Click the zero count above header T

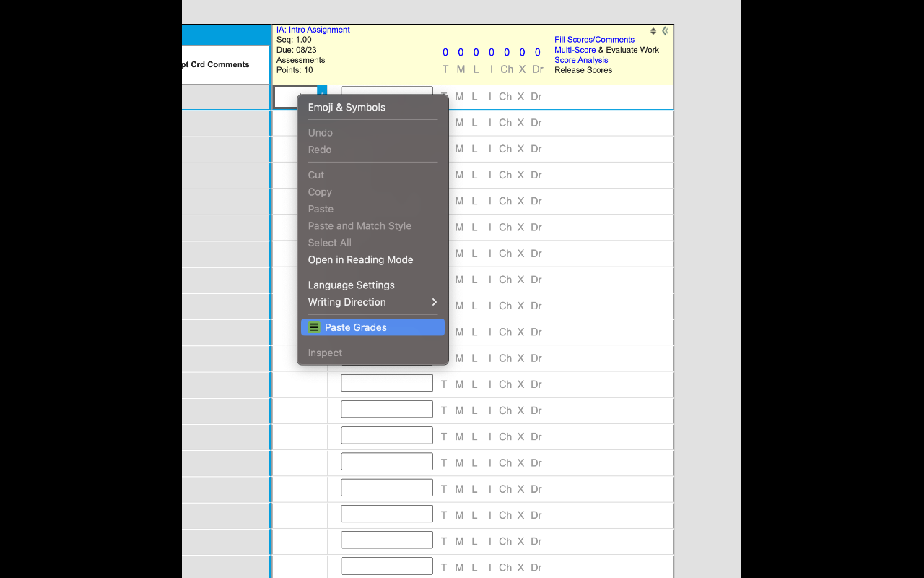(x=445, y=52)
